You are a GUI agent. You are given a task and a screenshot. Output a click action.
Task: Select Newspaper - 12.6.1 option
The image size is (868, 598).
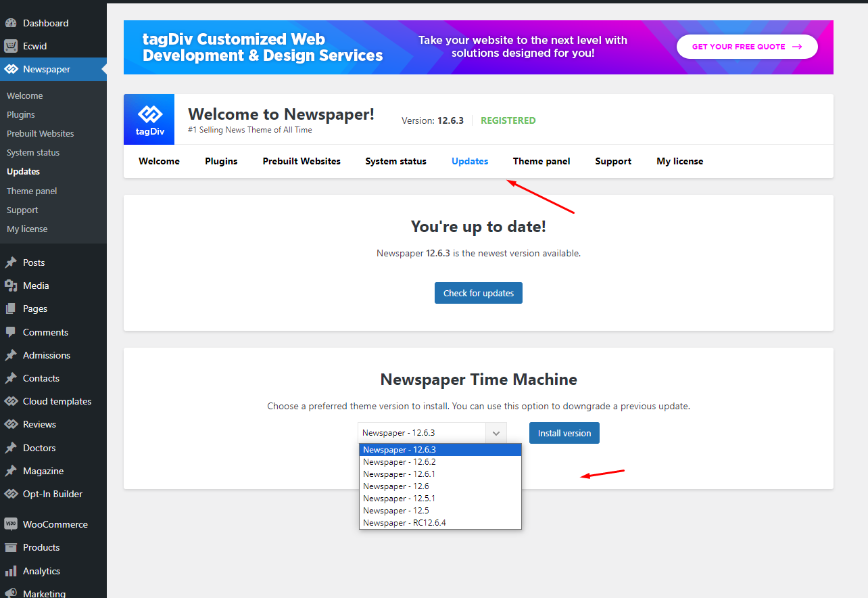(440, 474)
